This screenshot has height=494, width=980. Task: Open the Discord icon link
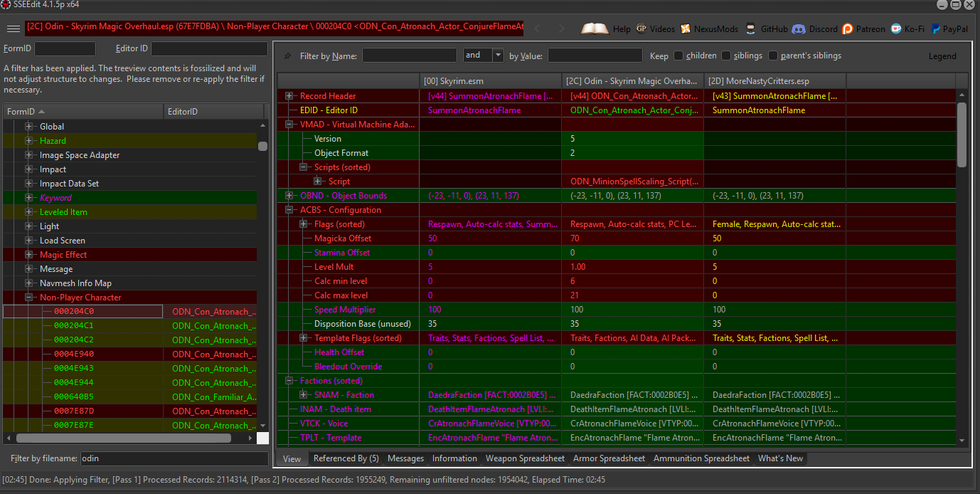pos(798,29)
